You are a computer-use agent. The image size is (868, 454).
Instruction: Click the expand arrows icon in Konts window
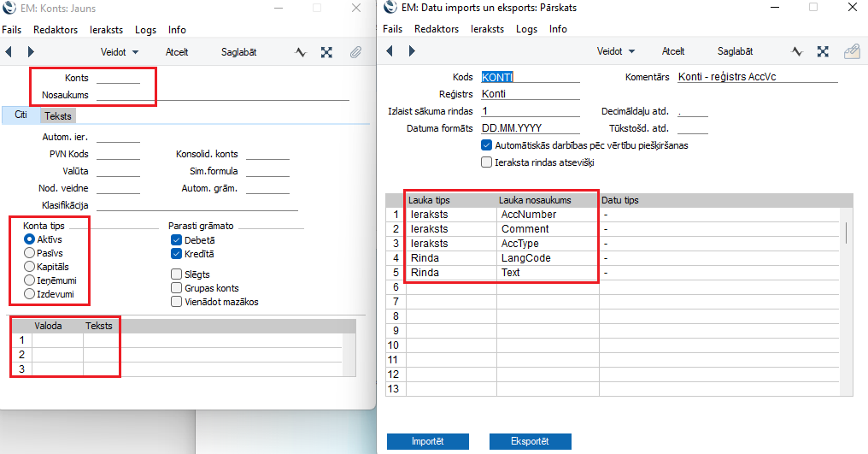click(x=326, y=52)
